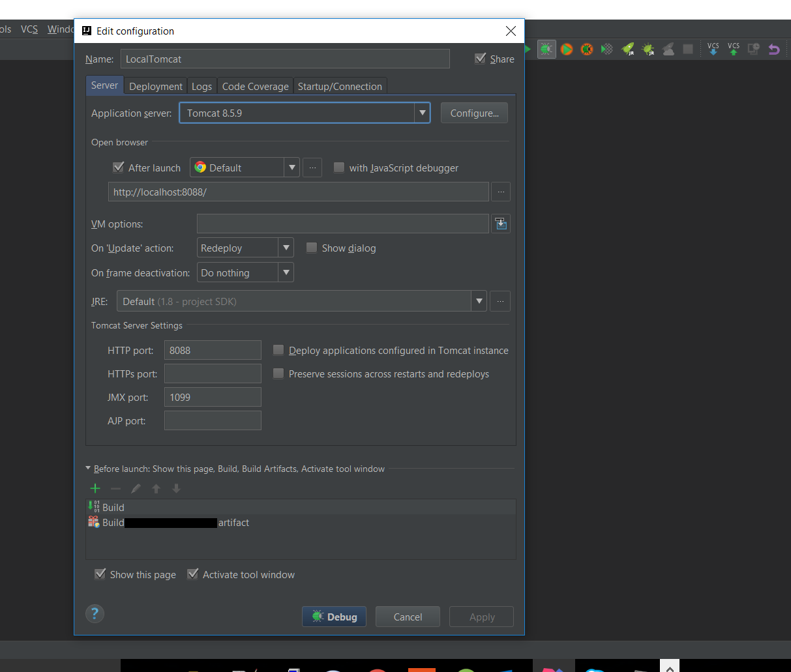Click the HTTP port field 8088

213,350
